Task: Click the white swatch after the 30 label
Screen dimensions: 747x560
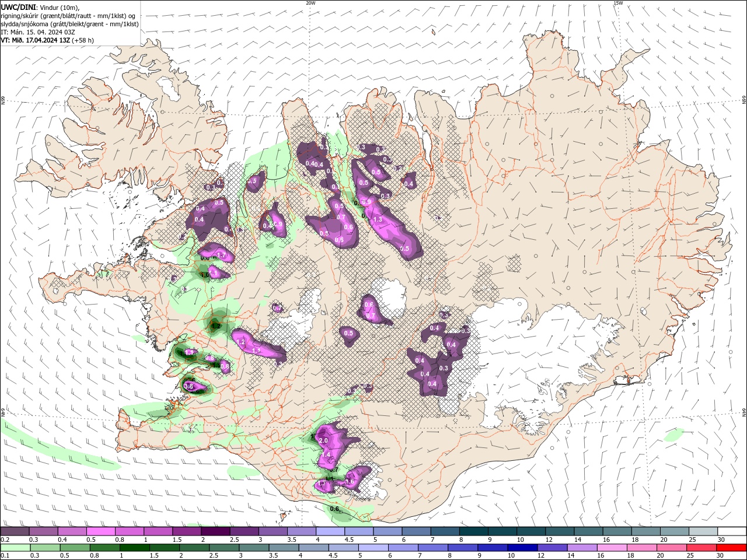Action: 732,531
